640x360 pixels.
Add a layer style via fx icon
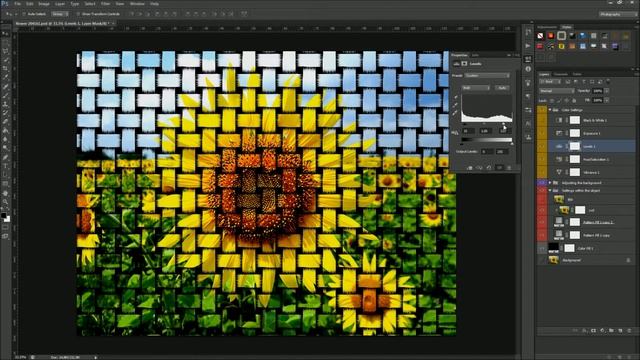(584, 330)
